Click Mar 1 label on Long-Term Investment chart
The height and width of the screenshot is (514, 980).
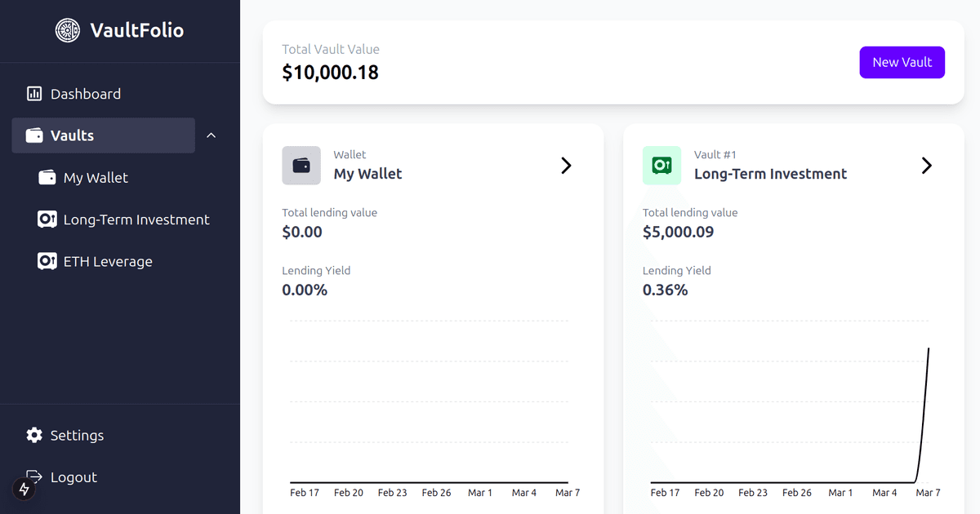tap(841, 493)
